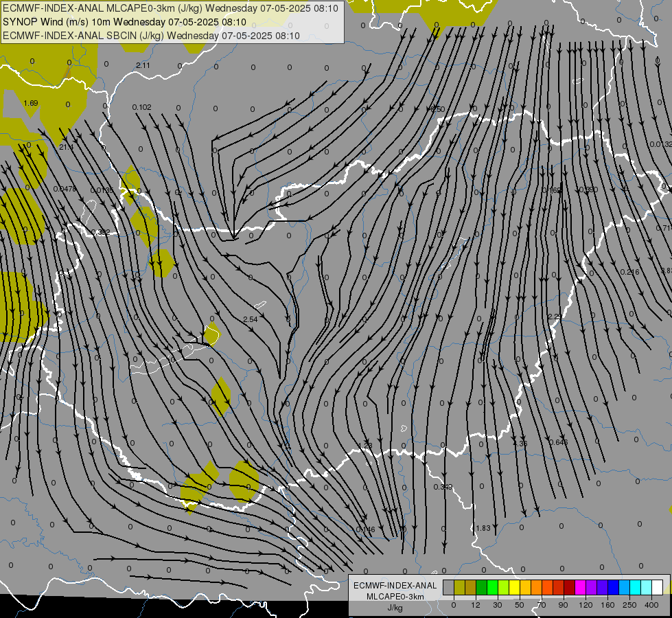The height and width of the screenshot is (618, 672).
Task: Click the dark green legend swatch
Action: tap(482, 587)
